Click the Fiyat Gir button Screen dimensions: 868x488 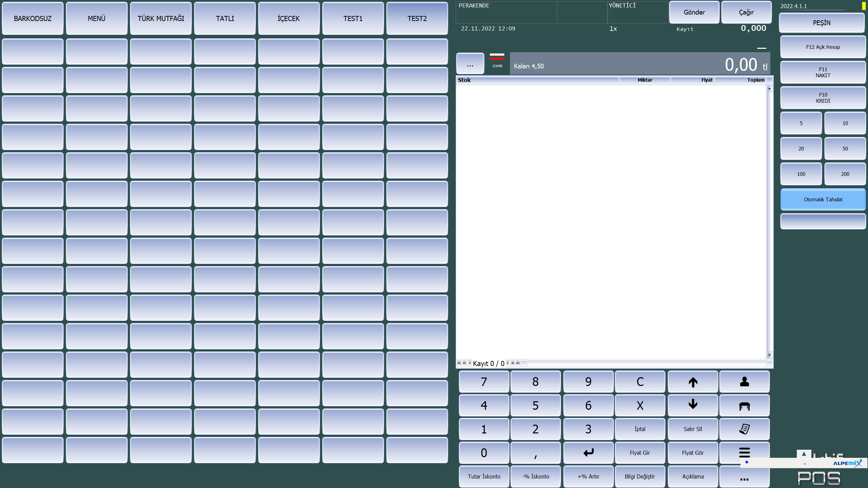640,453
